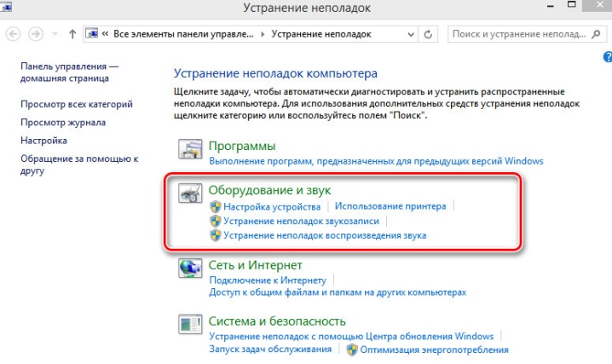Click the control panel icon in address bar

coord(92,33)
